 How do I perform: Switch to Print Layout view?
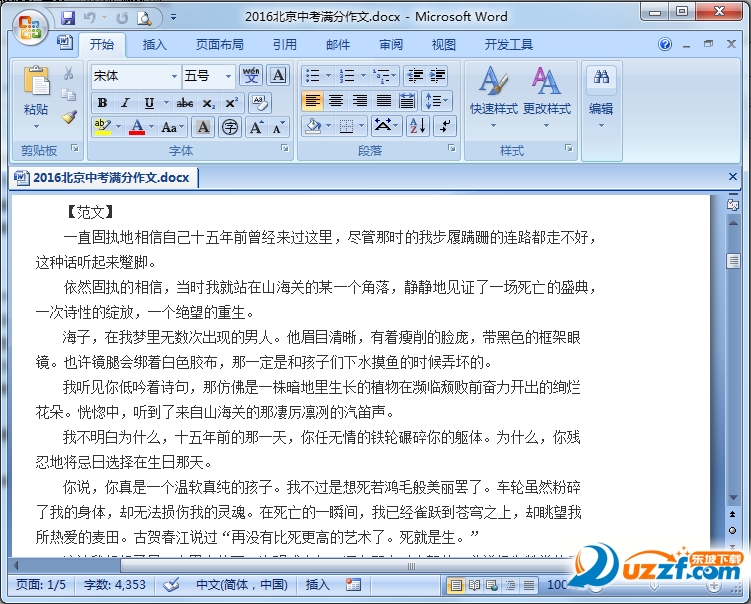pos(456,585)
